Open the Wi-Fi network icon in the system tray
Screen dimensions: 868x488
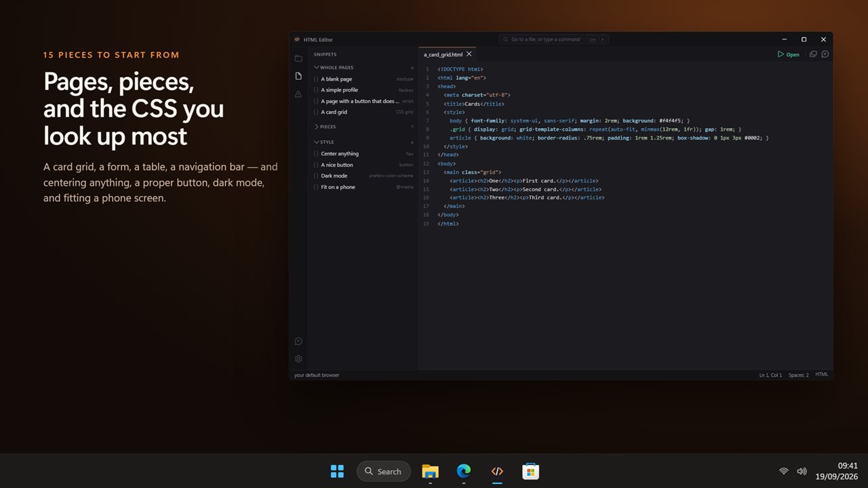tap(784, 471)
